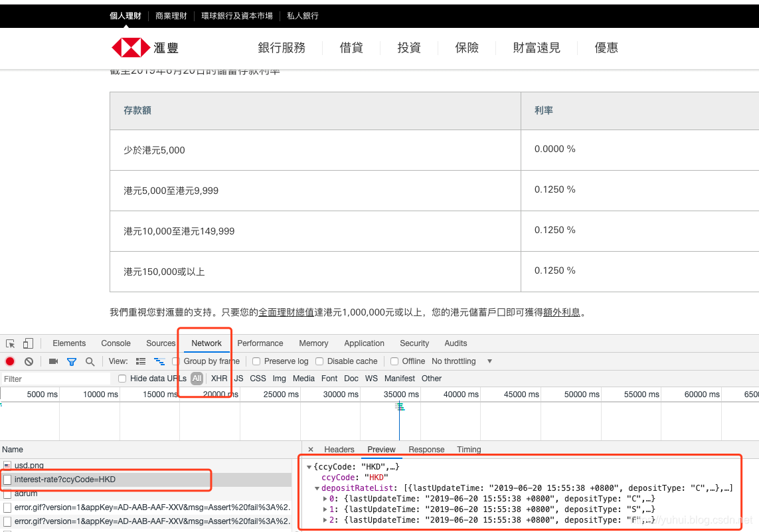Expand depositRateList item 0
This screenshot has height=532, width=759.
(325, 499)
